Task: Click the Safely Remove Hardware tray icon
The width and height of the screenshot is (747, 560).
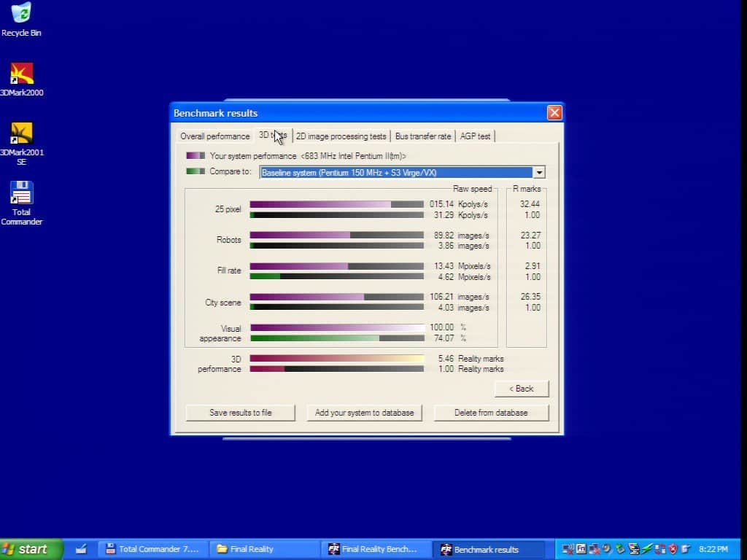Action: (620, 548)
